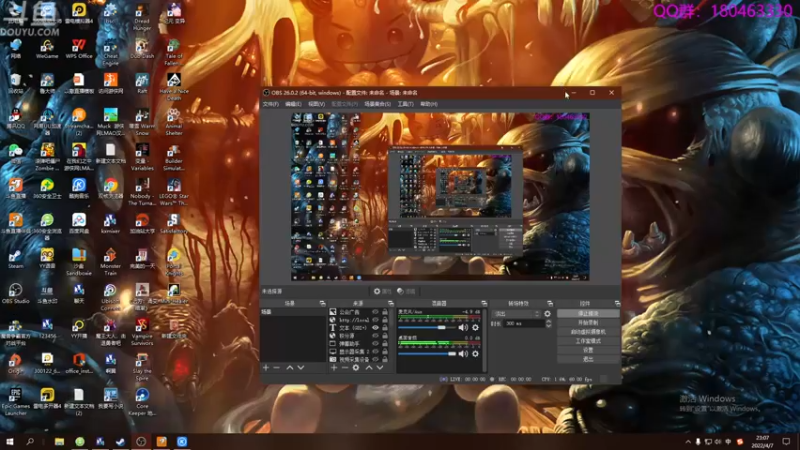Toggle visibility of the Text (GDI+) source
The height and width of the screenshot is (450, 800).
pos(375,328)
